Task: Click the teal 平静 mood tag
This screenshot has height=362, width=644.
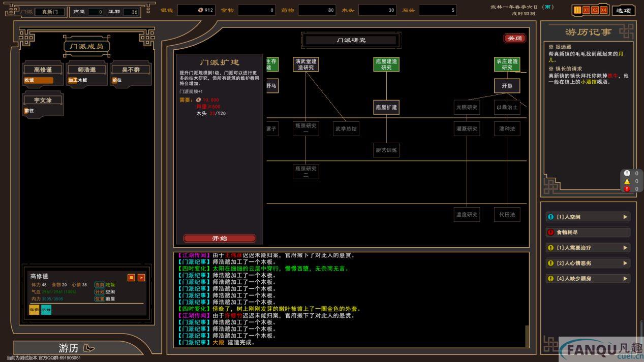Action: [x=46, y=310]
